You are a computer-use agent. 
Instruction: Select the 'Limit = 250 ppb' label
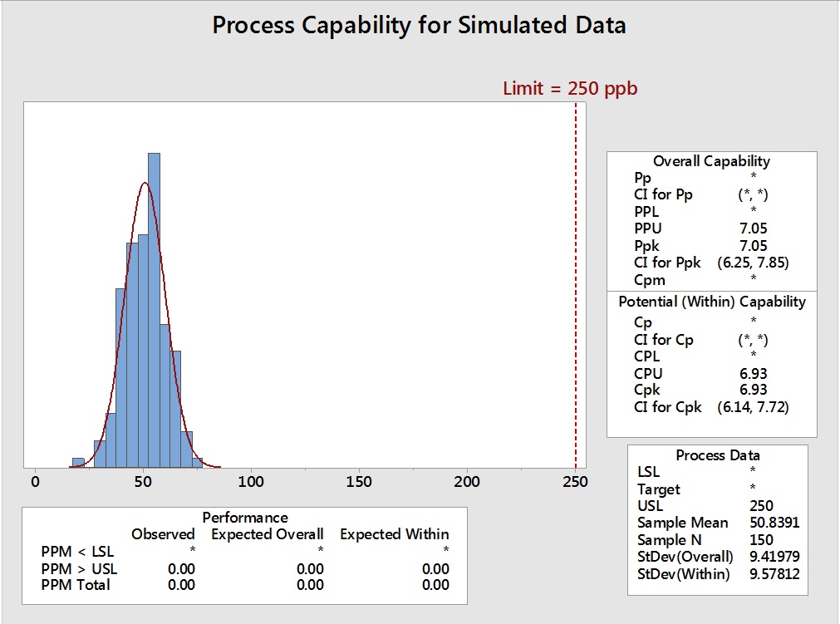coord(570,88)
